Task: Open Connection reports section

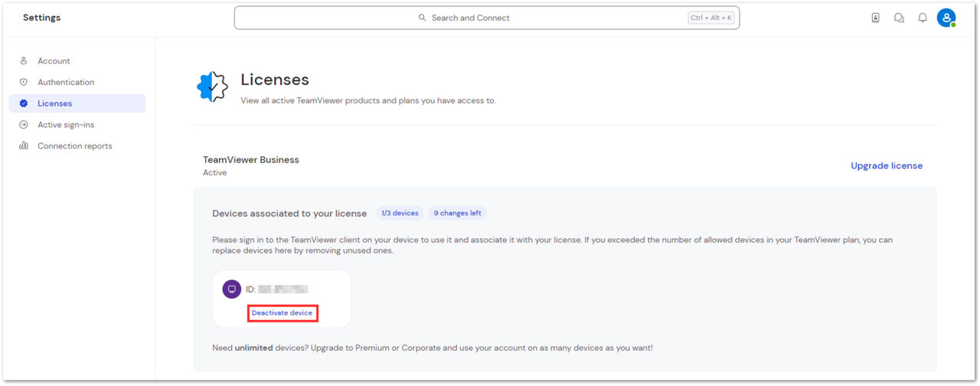Action: tap(77, 146)
